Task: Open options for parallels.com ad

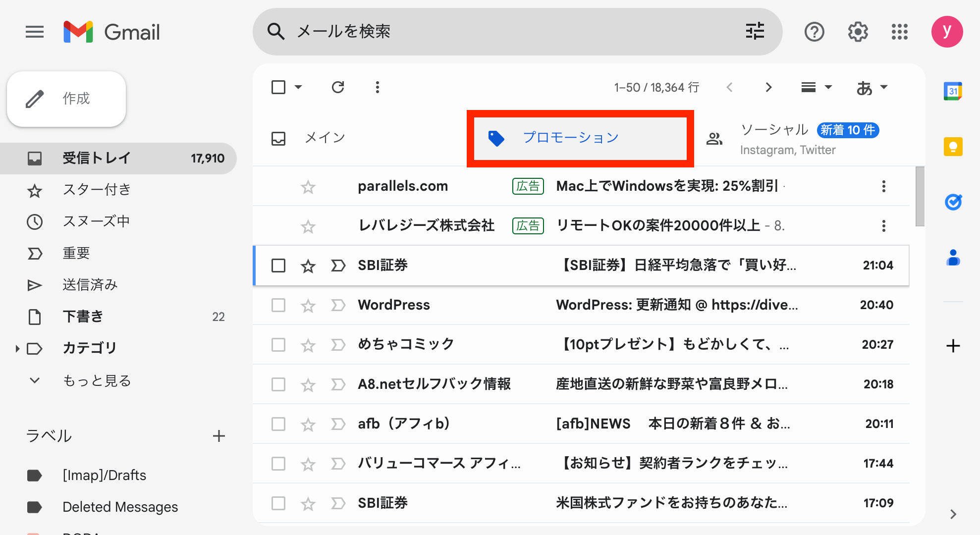Action: pyautogui.click(x=883, y=186)
